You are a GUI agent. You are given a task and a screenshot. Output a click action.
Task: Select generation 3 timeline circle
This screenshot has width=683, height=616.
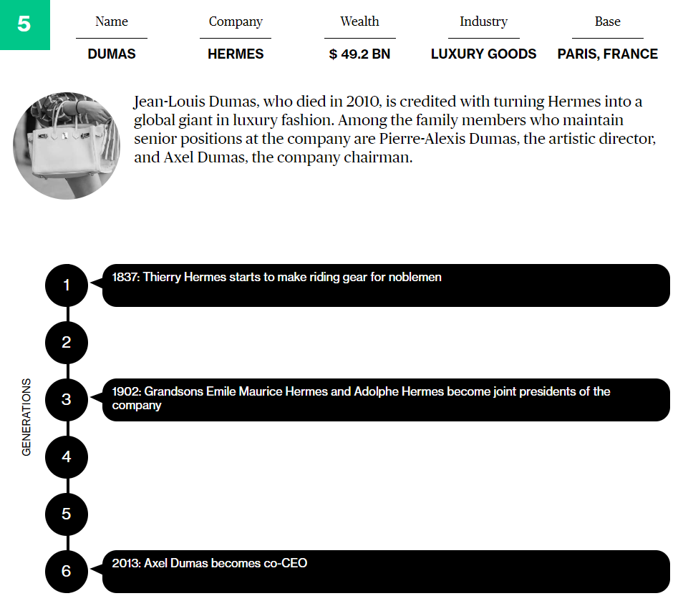click(x=67, y=400)
